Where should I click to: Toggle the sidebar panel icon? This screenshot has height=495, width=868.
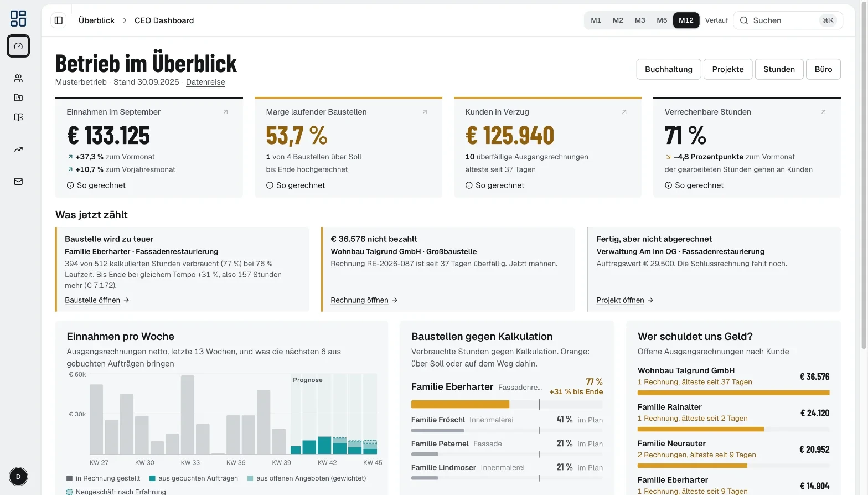point(59,20)
